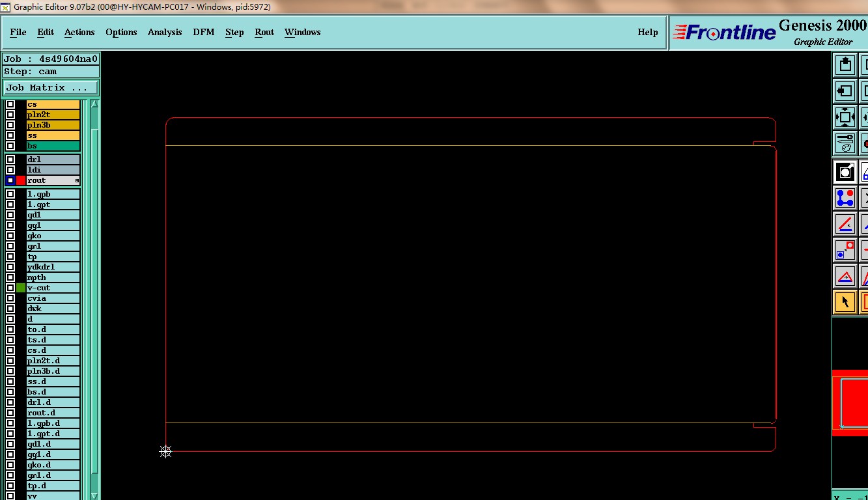868x500 pixels.
Task: Click the Frontline logo
Action: tap(724, 33)
